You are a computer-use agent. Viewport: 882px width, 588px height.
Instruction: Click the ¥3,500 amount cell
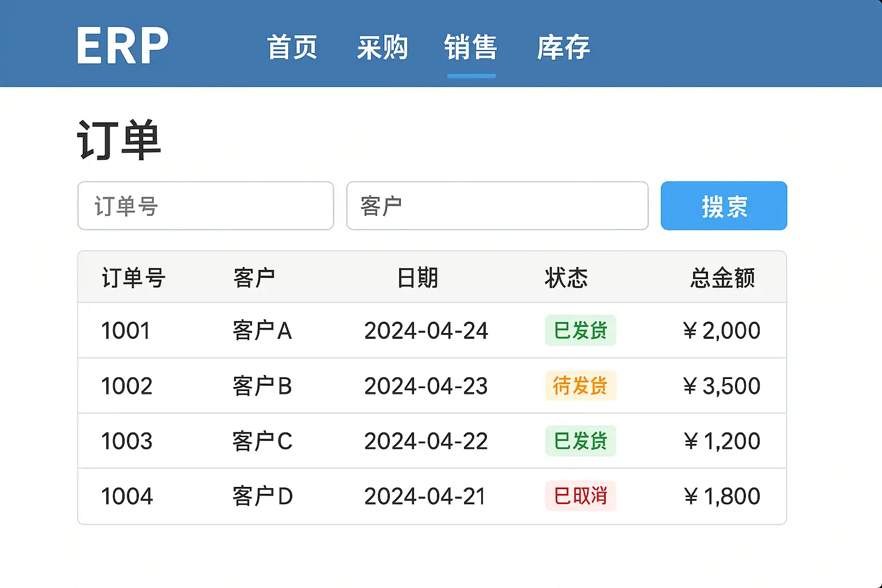(722, 386)
